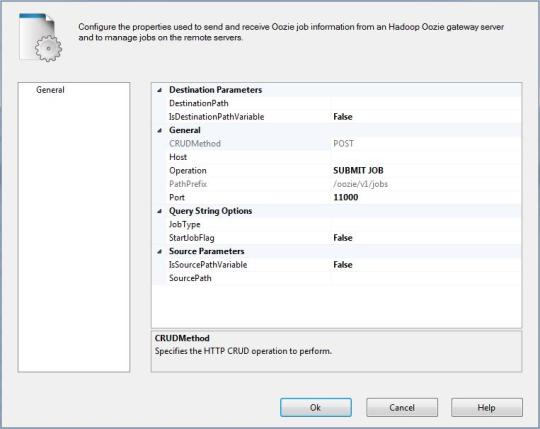540x429 pixels.
Task: Click the Cancel button
Action: pyautogui.click(x=402, y=408)
